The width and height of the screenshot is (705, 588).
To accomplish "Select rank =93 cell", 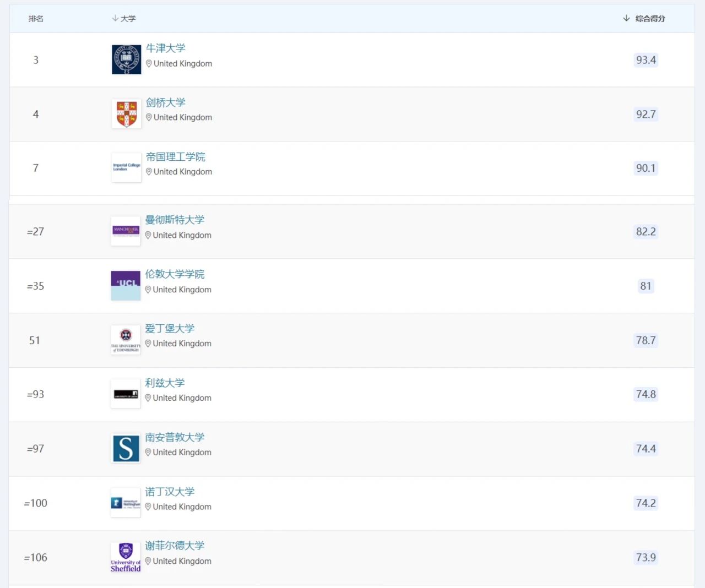I will (x=35, y=395).
